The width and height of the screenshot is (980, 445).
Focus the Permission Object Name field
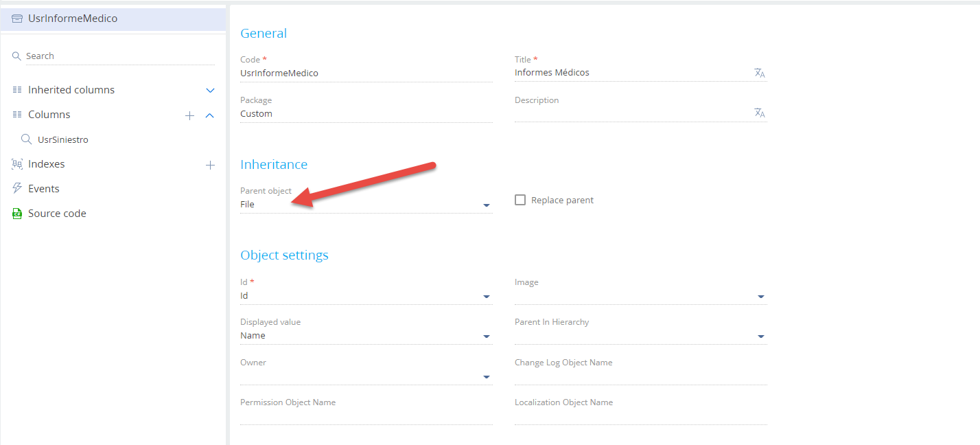[x=366, y=417]
